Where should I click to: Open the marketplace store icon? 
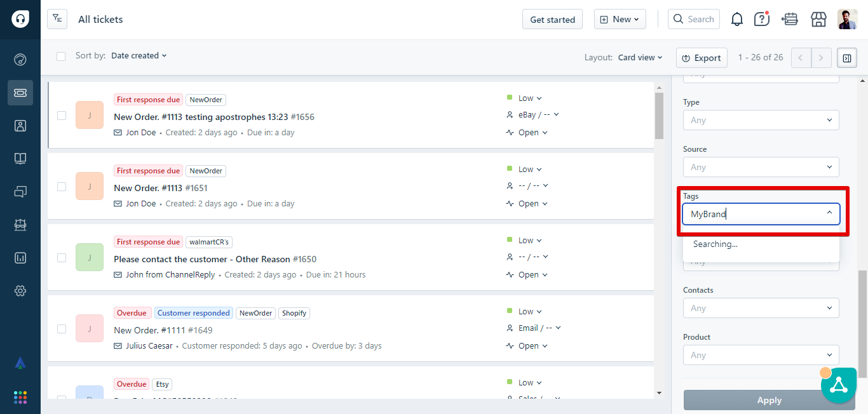pyautogui.click(x=818, y=19)
